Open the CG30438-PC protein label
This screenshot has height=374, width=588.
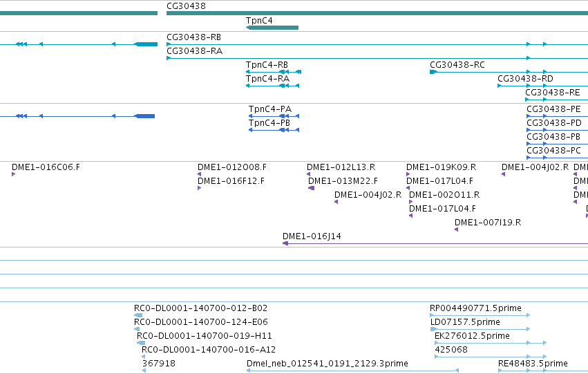click(554, 151)
